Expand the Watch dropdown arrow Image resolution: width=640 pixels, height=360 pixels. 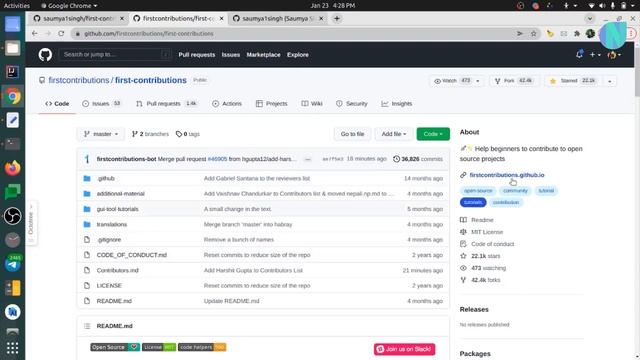[x=478, y=81]
